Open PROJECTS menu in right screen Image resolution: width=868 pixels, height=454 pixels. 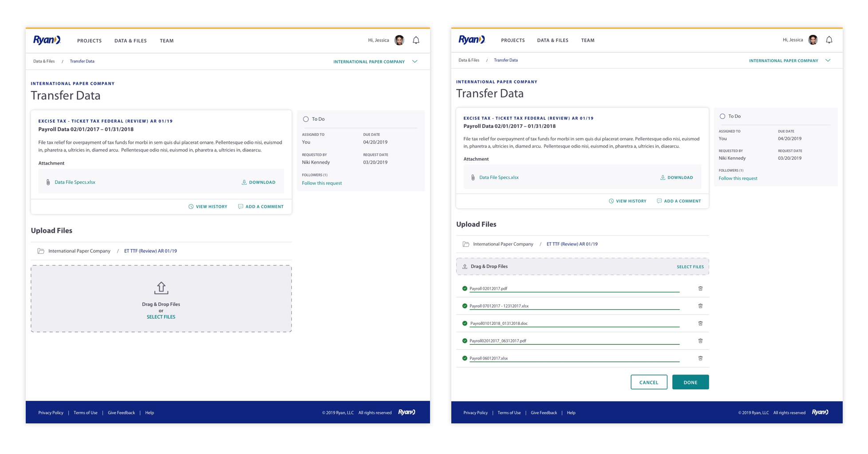click(513, 40)
